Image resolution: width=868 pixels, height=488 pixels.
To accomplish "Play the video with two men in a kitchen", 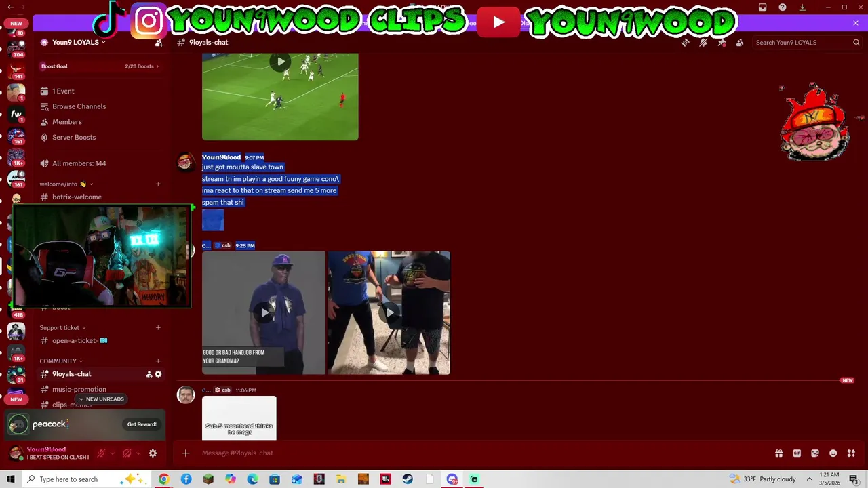I will [x=389, y=312].
